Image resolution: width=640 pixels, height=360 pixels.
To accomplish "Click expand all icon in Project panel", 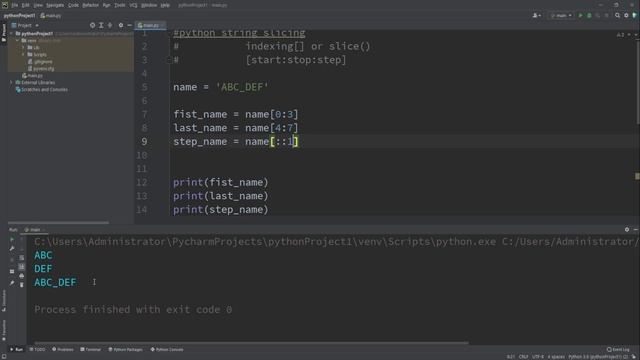I will (x=101, y=25).
